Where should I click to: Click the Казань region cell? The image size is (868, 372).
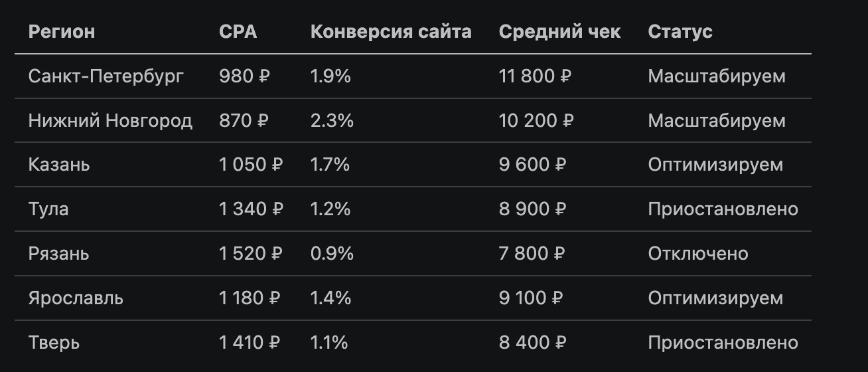(x=59, y=165)
